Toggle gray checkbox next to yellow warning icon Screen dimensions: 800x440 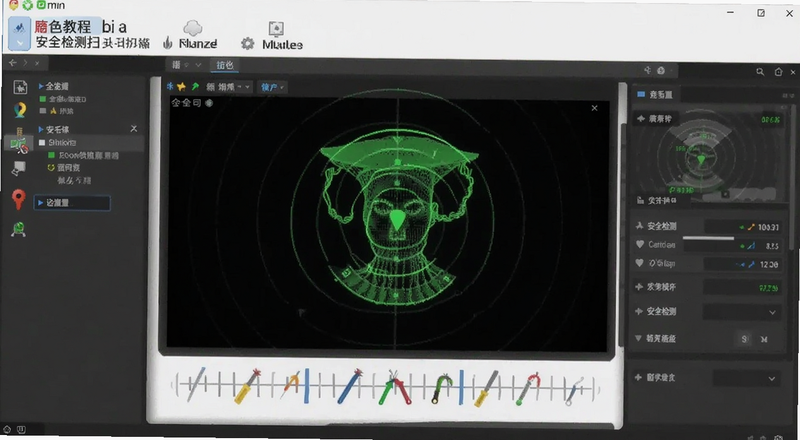pyautogui.click(x=43, y=111)
